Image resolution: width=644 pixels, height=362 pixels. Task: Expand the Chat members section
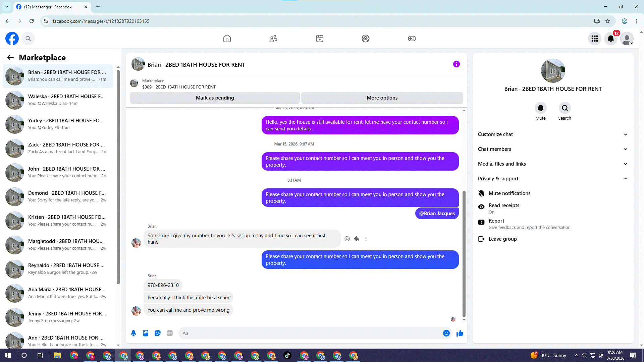[552, 149]
